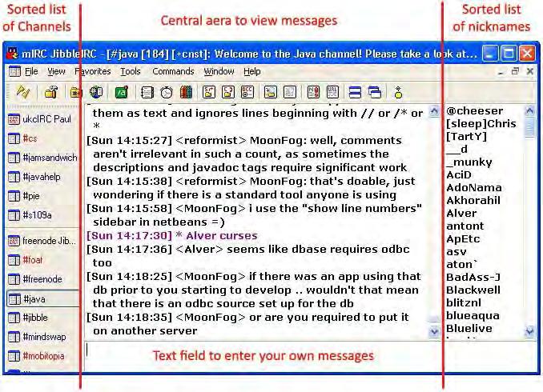Select nickname blueaqua in the list
This screenshot has width=543, height=392.
tap(473, 315)
